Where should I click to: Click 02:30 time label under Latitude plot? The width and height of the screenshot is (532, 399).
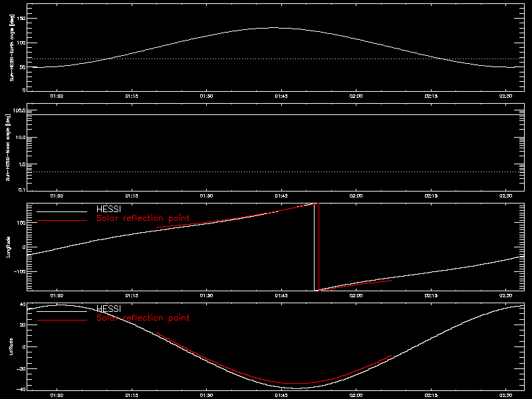tap(505, 395)
